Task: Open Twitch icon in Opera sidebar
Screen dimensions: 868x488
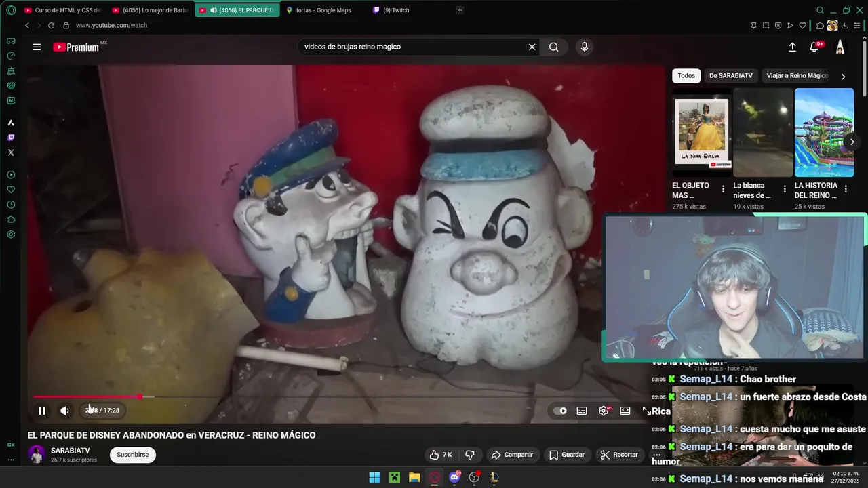Action: click(x=11, y=138)
